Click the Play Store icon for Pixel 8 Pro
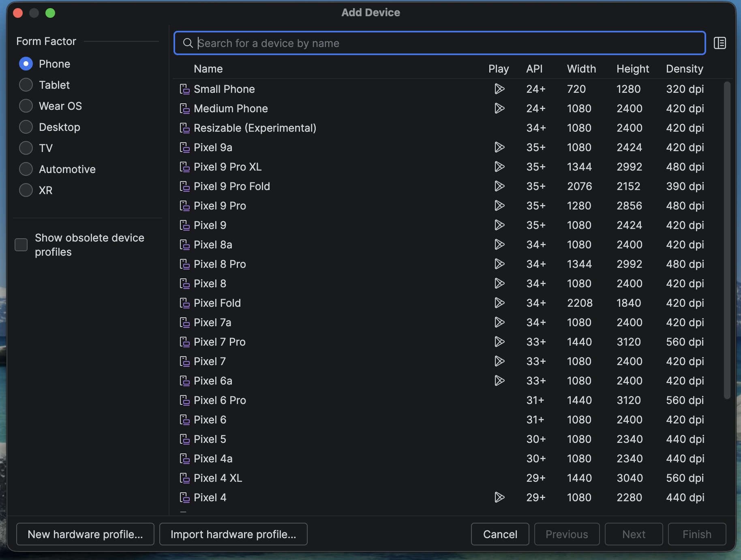 (x=499, y=264)
